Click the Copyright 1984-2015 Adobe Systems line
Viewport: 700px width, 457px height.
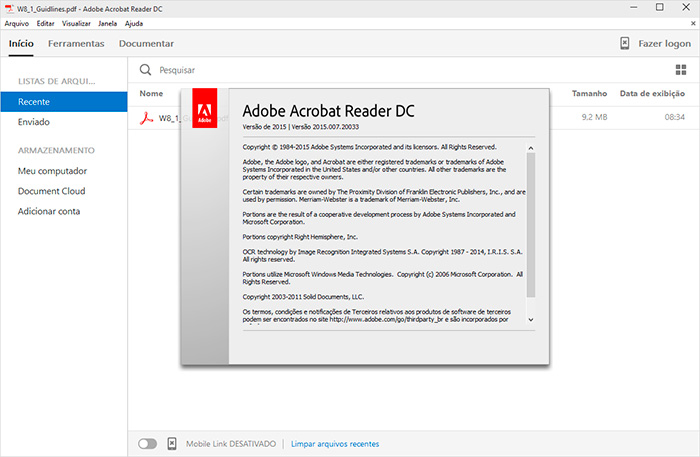coord(369,147)
